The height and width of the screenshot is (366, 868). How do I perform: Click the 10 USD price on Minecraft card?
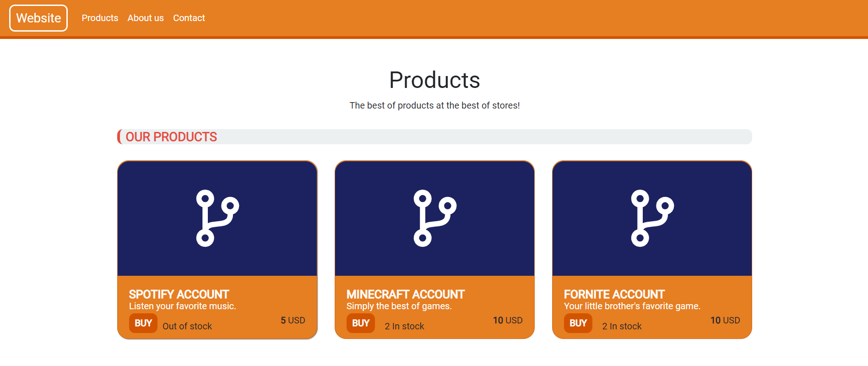pyautogui.click(x=508, y=320)
